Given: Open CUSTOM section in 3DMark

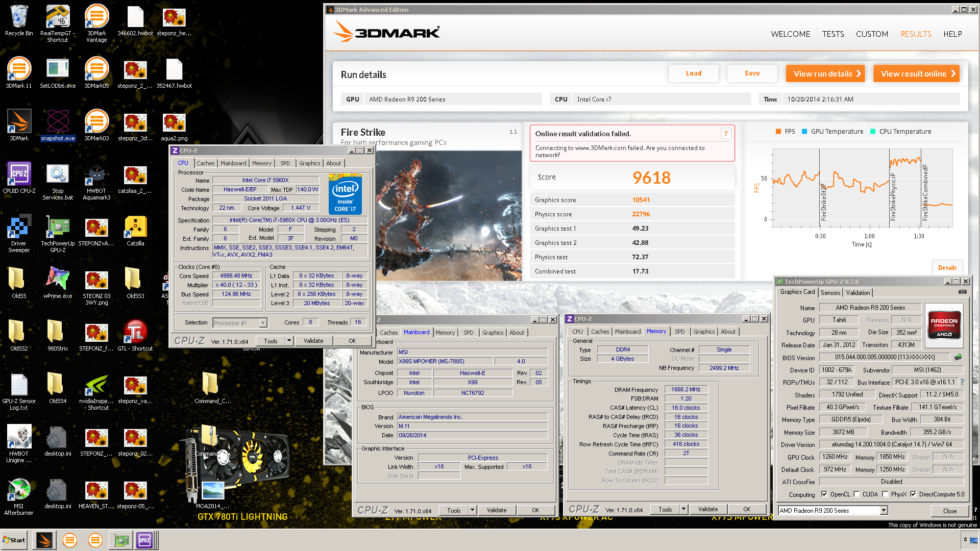Looking at the screenshot, I should point(872,34).
